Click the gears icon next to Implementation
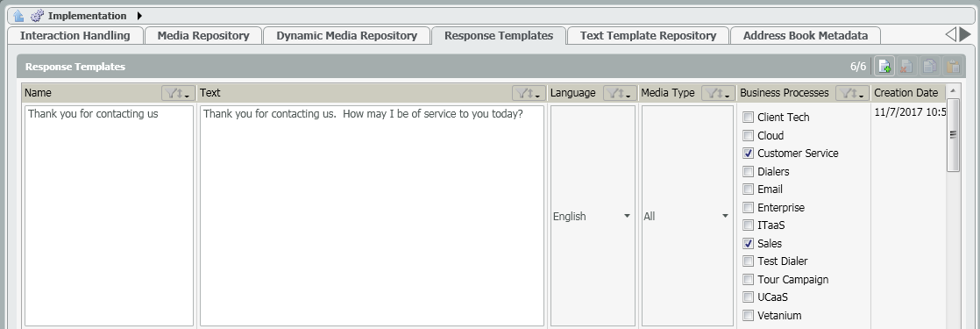The image size is (980, 329). coord(37,16)
